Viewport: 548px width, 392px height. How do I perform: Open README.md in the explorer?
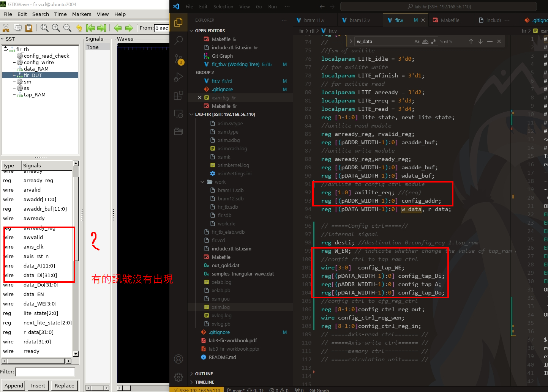(x=222, y=357)
